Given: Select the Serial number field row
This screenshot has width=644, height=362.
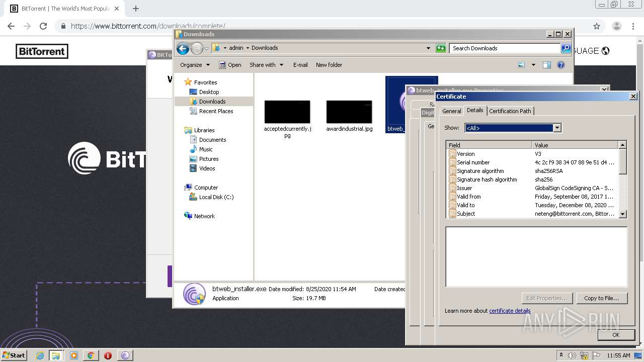Looking at the screenshot, I should [x=532, y=162].
